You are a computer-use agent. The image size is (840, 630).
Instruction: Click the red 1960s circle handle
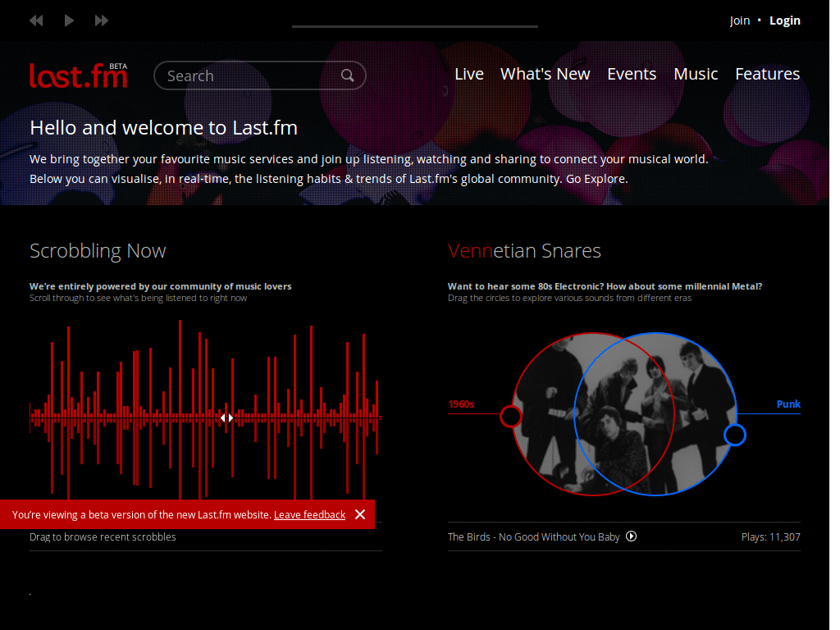pos(511,416)
